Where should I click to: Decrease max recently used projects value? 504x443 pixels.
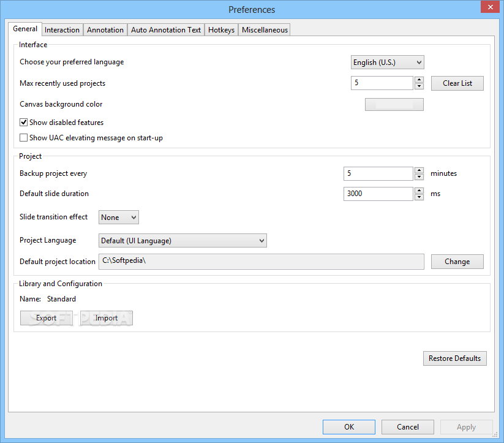coord(419,86)
